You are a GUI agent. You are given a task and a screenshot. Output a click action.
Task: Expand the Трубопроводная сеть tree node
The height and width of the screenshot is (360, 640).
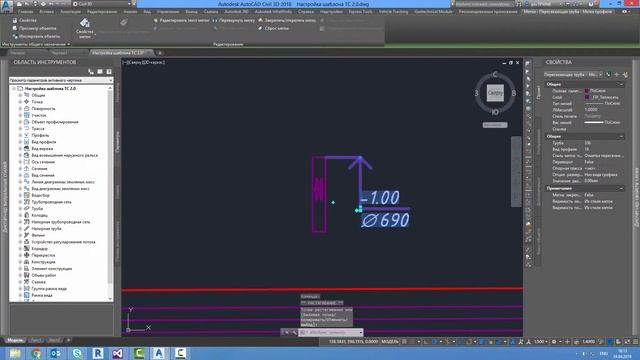coord(20,202)
